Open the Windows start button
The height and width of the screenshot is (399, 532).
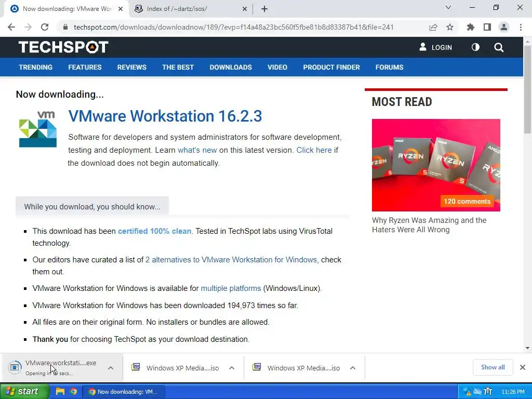(x=24, y=391)
